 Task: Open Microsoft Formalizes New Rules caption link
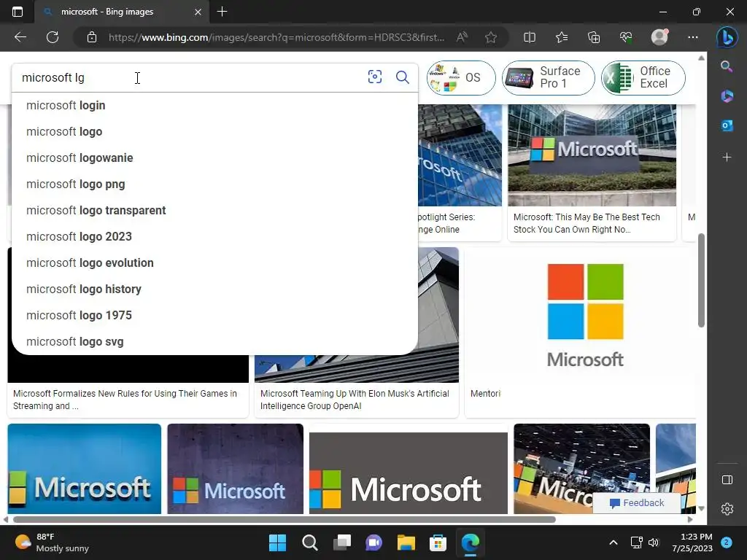pyautogui.click(x=125, y=400)
